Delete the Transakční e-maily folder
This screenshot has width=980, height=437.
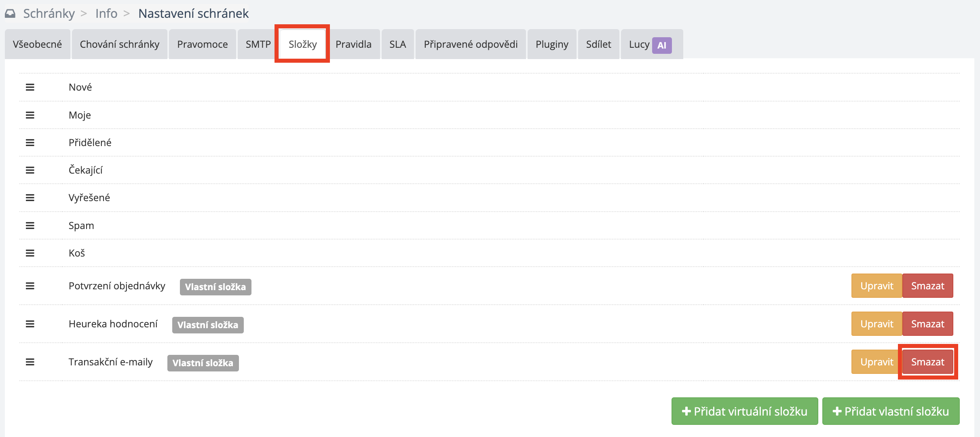point(927,362)
